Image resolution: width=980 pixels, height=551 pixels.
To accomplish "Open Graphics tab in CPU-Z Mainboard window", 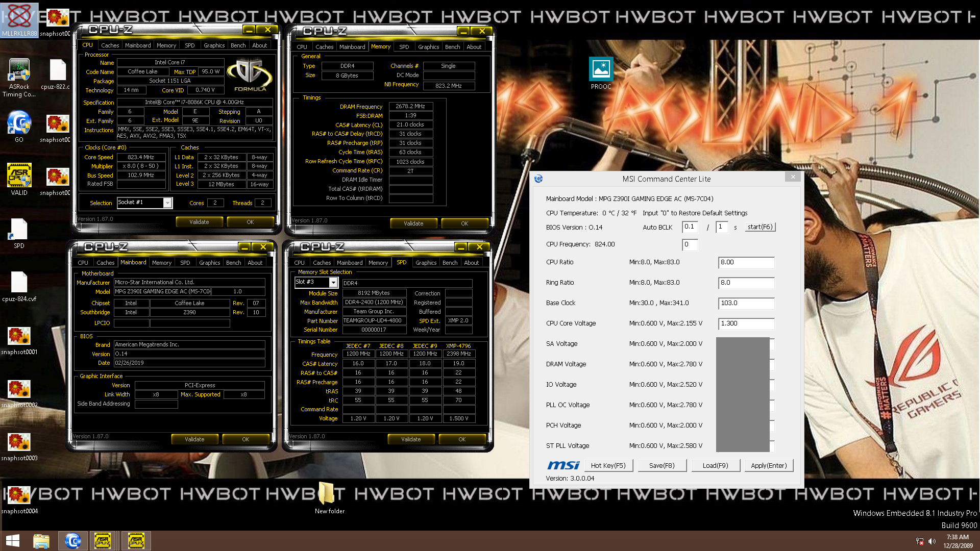I will pyautogui.click(x=209, y=263).
